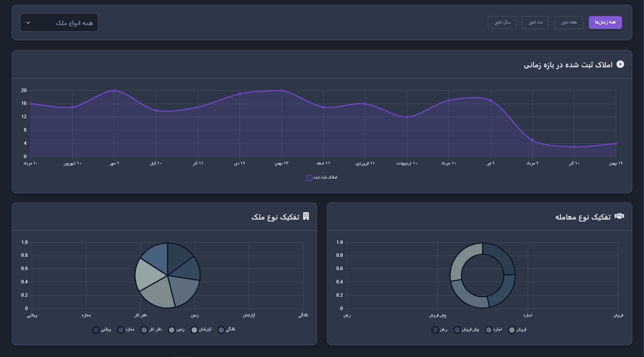This screenshot has width=644, height=357.
Task: Toggle the ویلایی legend item
Action: 102,330
